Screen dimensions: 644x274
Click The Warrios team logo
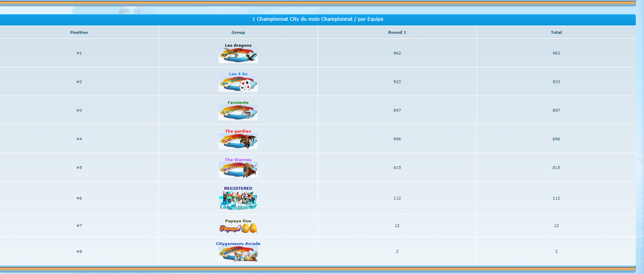pyautogui.click(x=238, y=170)
